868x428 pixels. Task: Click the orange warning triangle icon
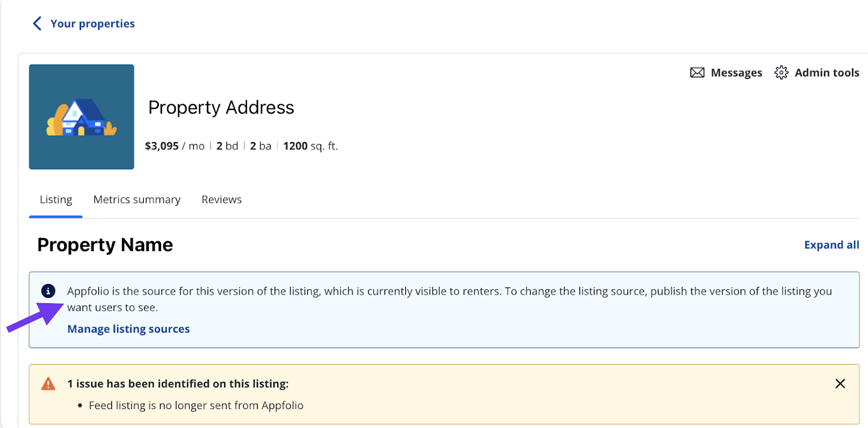[48, 384]
